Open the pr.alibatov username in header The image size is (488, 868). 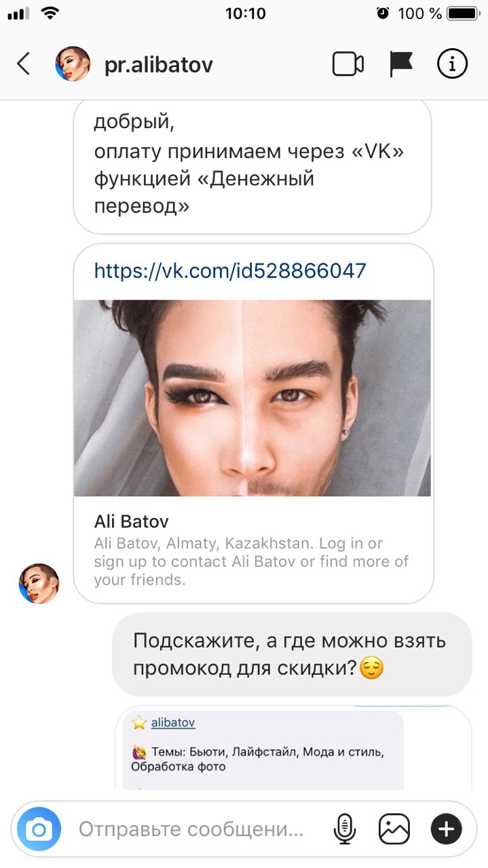point(159,65)
